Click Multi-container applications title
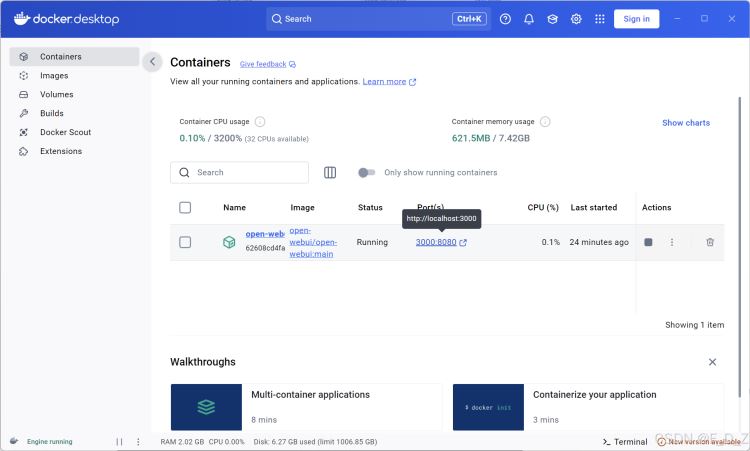The height and width of the screenshot is (451, 750). coord(310,395)
